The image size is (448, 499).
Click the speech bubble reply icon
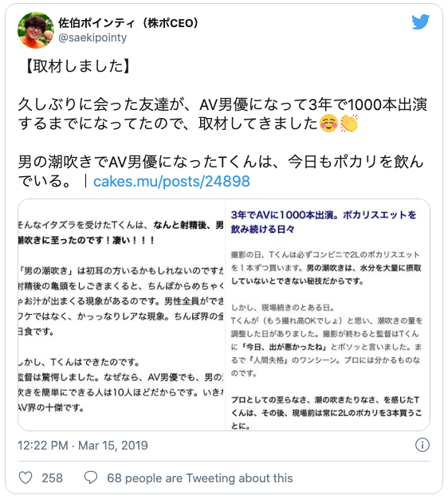point(91,477)
